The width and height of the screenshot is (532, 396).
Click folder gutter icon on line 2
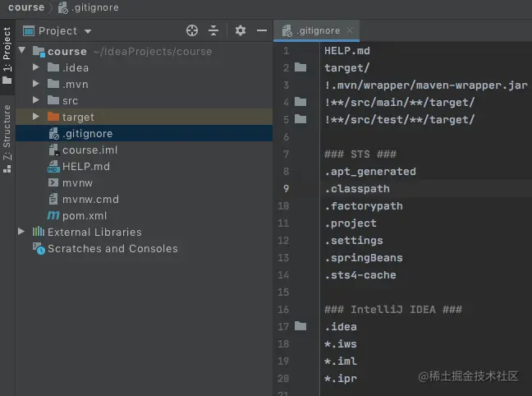pyautogui.click(x=300, y=67)
